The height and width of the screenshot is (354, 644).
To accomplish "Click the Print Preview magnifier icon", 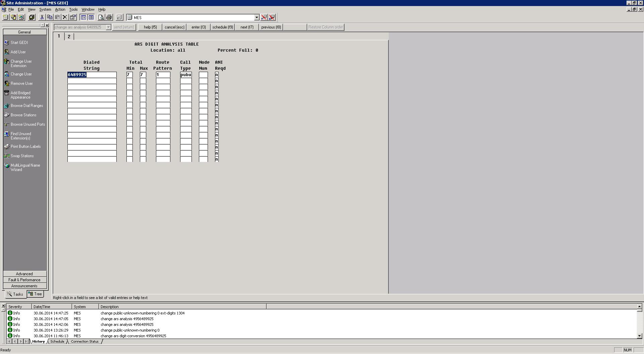I will 101,17.
